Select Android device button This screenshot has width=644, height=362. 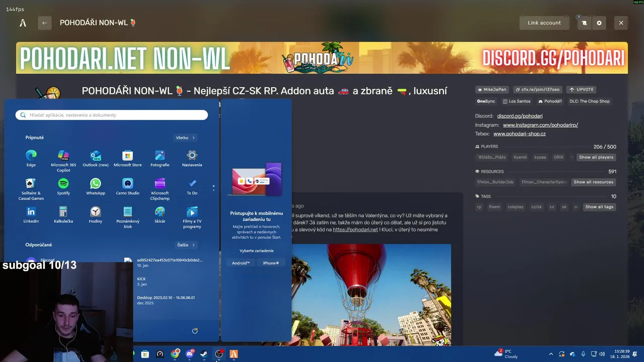[x=240, y=263]
